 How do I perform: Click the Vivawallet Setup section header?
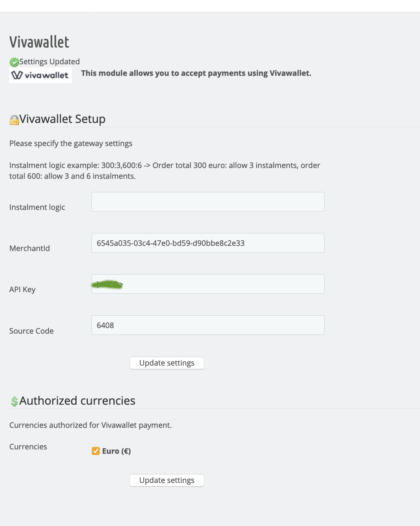(62, 119)
